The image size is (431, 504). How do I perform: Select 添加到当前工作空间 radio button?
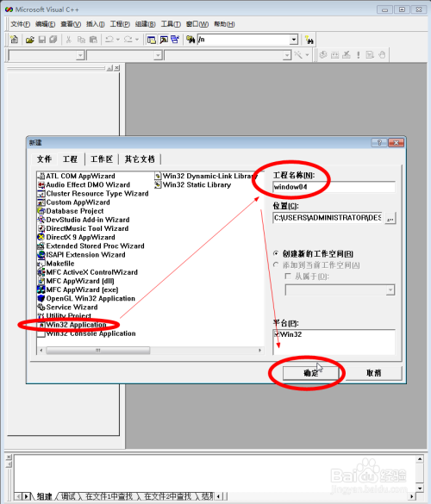(x=276, y=264)
